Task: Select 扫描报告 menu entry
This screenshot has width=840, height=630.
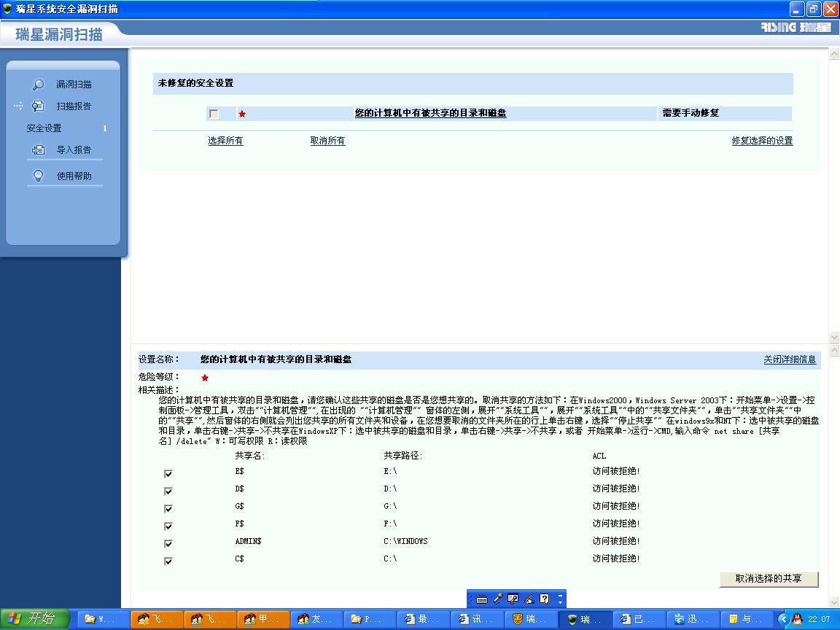Action: click(74, 106)
